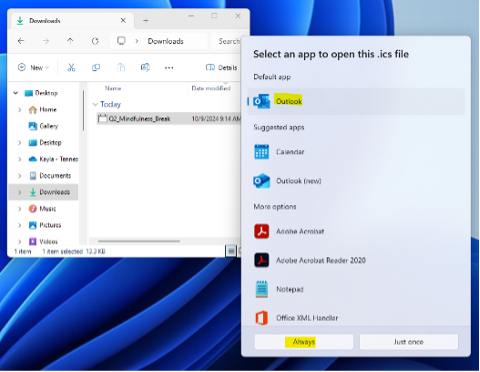
Task: Expand the Downloads folder node
Action: [19, 192]
